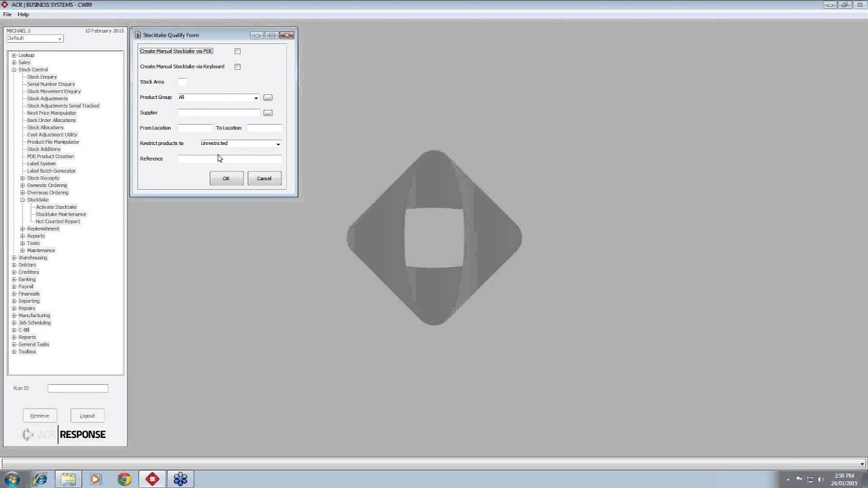Launch Google Chrome from the taskbar
Viewport: 868px width, 488px height.
(124, 479)
